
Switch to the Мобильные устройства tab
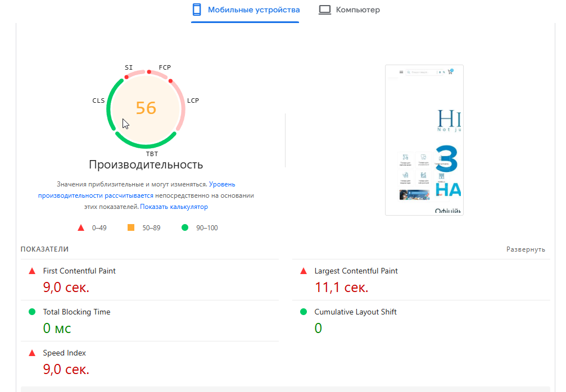pos(245,10)
